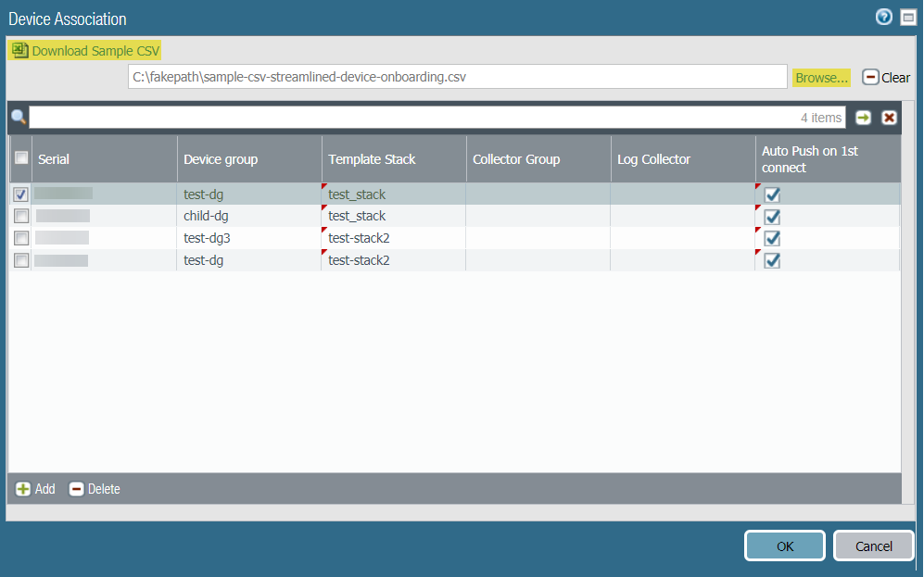Select the child-dg device group cell
This screenshot has width=924, height=577.
click(249, 216)
